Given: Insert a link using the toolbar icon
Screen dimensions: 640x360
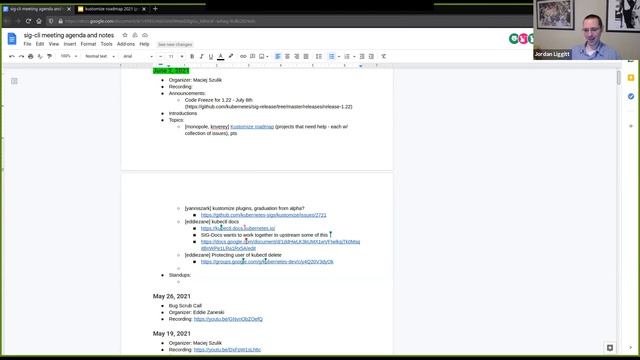Looking at the screenshot, I should [243, 56].
